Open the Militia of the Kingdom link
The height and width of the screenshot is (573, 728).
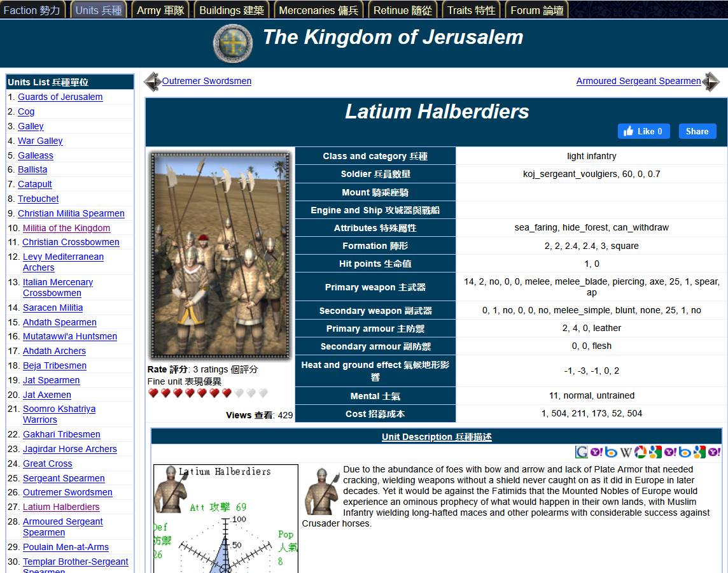[x=66, y=228]
